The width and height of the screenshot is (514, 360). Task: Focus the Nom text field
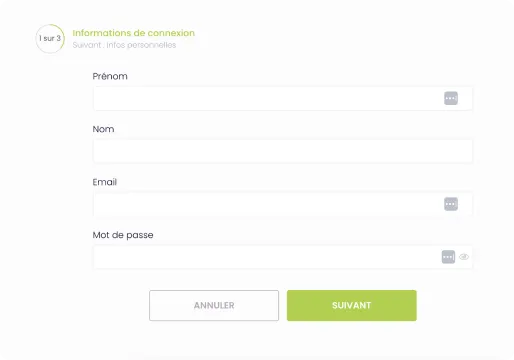coord(283,151)
